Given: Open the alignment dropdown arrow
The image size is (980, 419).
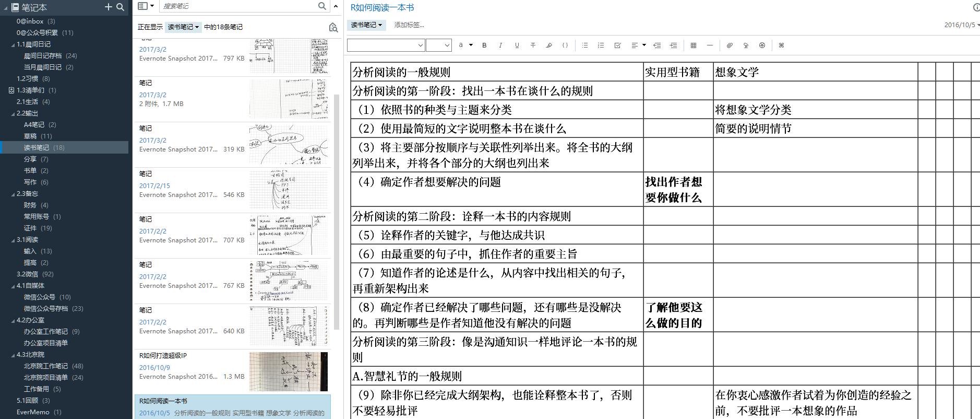Looking at the screenshot, I should click(x=644, y=45).
